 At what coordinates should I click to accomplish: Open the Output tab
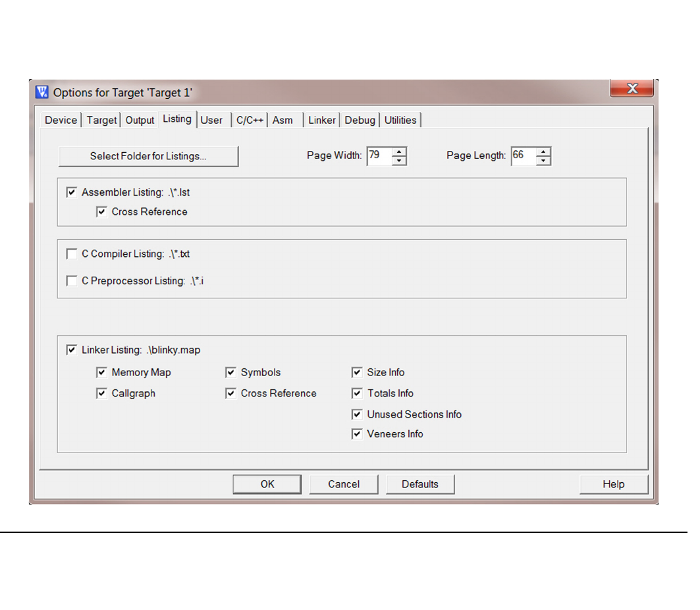click(140, 120)
